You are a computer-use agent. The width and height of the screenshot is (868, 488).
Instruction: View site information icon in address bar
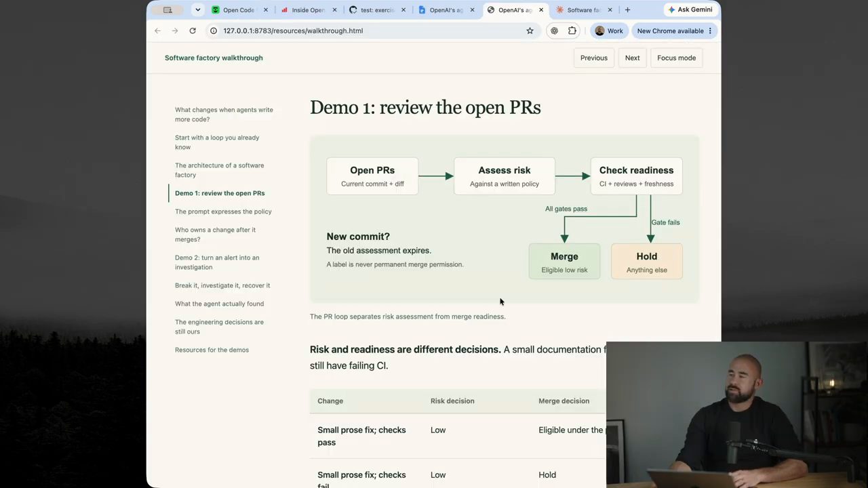pyautogui.click(x=214, y=30)
